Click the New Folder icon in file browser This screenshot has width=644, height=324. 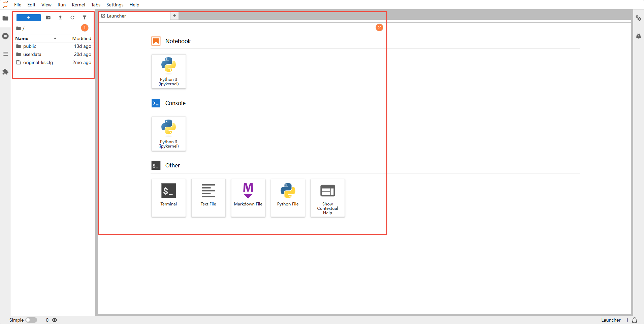point(48,18)
